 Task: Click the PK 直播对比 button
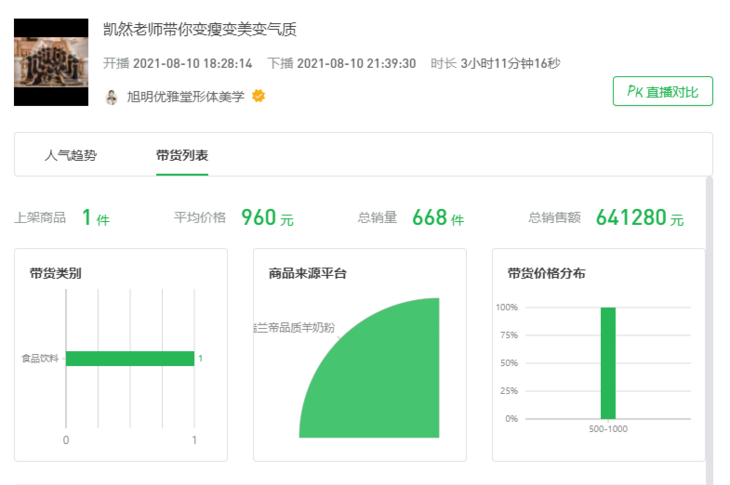pyautogui.click(x=662, y=91)
